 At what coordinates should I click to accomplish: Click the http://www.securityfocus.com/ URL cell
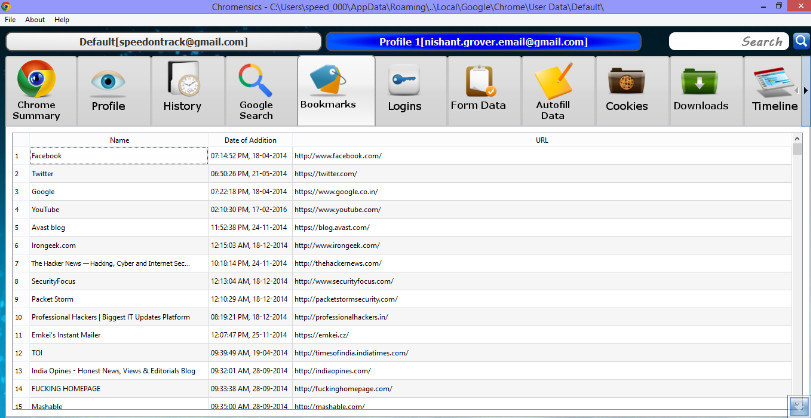(x=542, y=281)
